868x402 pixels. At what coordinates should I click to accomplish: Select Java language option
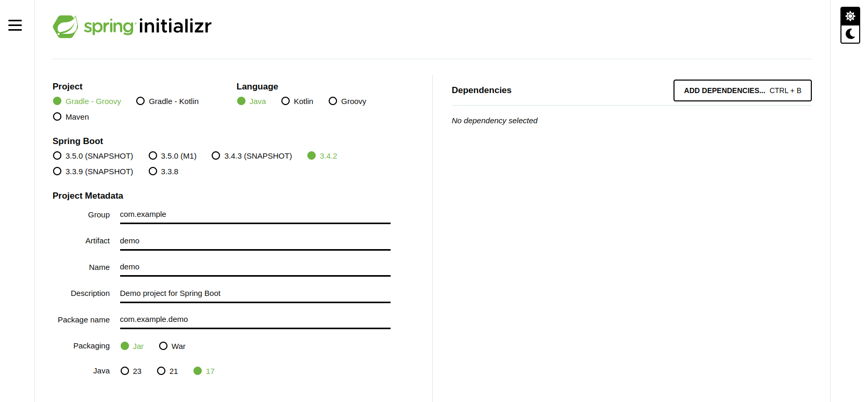[252, 101]
